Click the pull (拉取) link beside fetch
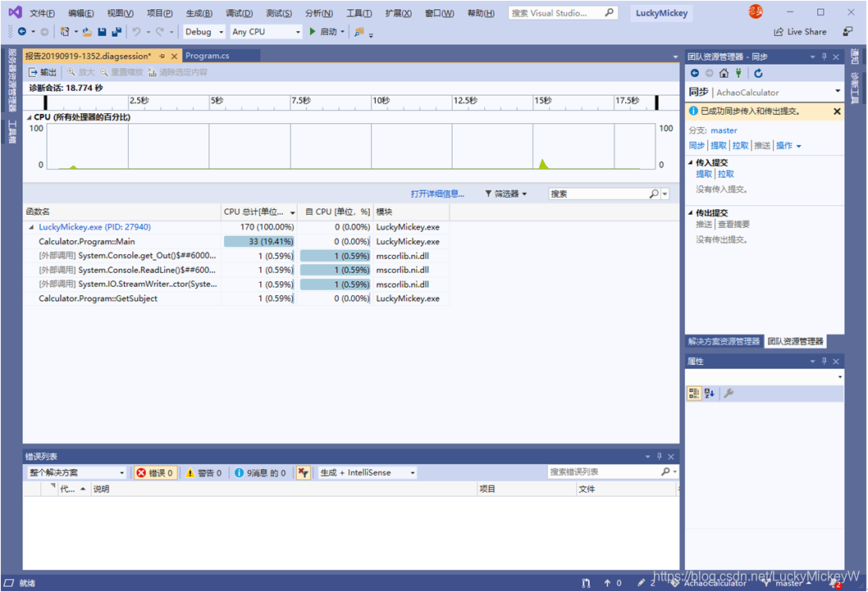 point(740,145)
